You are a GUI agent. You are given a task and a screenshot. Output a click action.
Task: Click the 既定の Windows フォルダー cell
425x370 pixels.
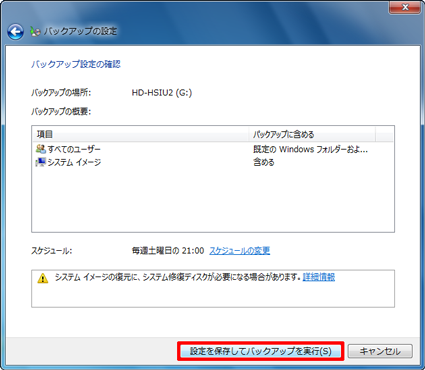(310, 149)
